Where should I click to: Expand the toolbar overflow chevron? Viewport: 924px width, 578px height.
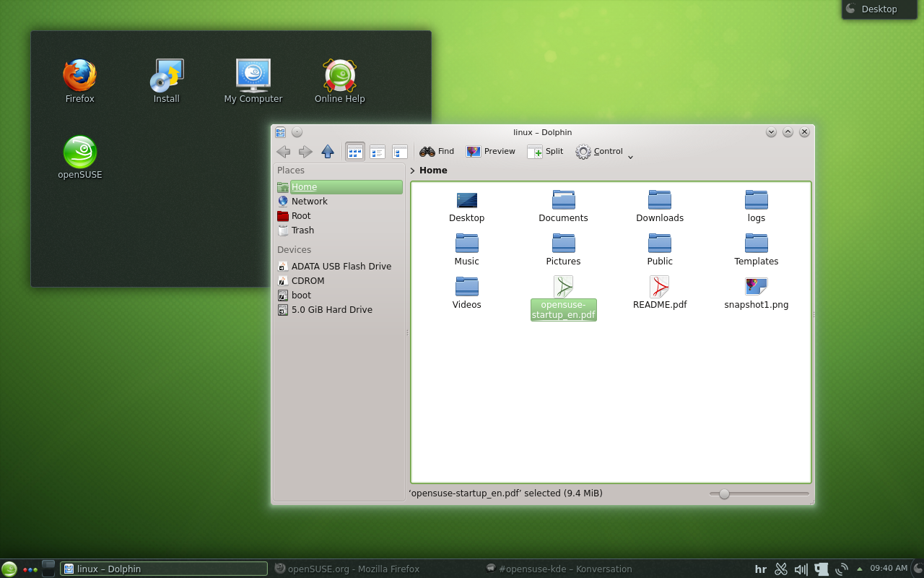pyautogui.click(x=630, y=157)
